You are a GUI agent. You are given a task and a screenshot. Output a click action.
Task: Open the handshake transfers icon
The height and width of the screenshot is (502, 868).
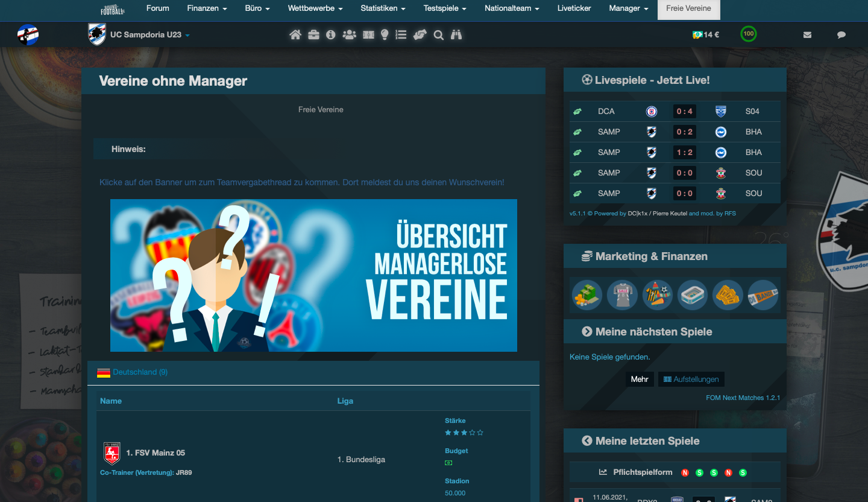pyautogui.click(x=420, y=35)
